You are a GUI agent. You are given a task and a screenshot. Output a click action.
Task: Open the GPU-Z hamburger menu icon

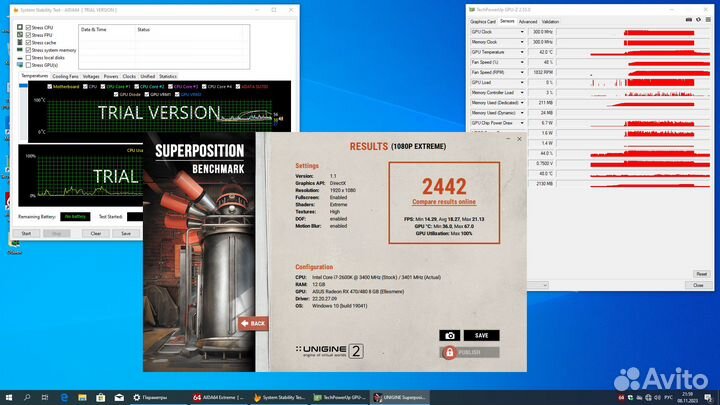[x=708, y=20]
